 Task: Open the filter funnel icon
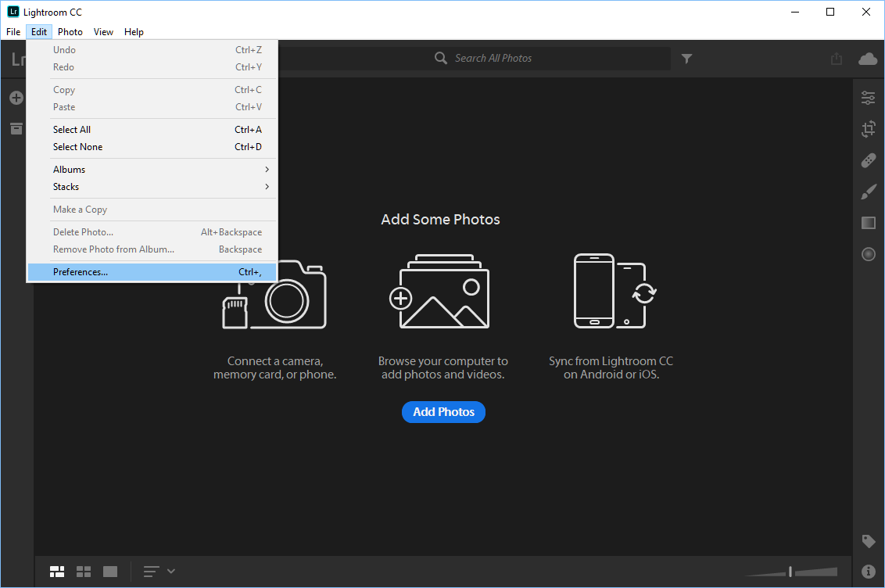(686, 59)
